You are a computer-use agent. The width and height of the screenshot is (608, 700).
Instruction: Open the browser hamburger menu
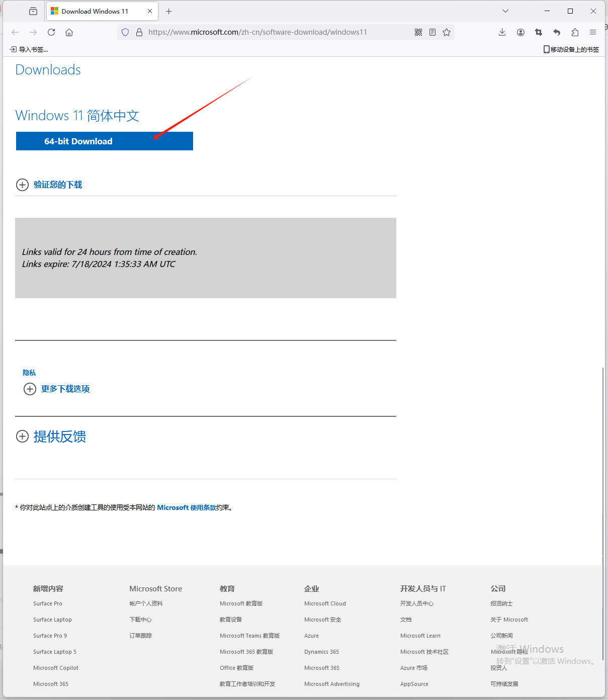[593, 32]
